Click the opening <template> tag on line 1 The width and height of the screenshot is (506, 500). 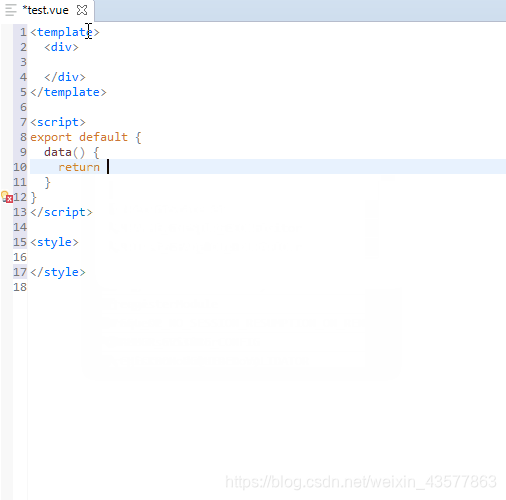point(65,32)
